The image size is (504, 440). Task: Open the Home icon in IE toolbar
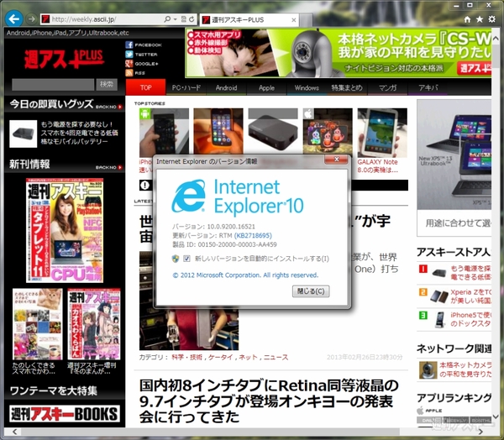(x=467, y=19)
